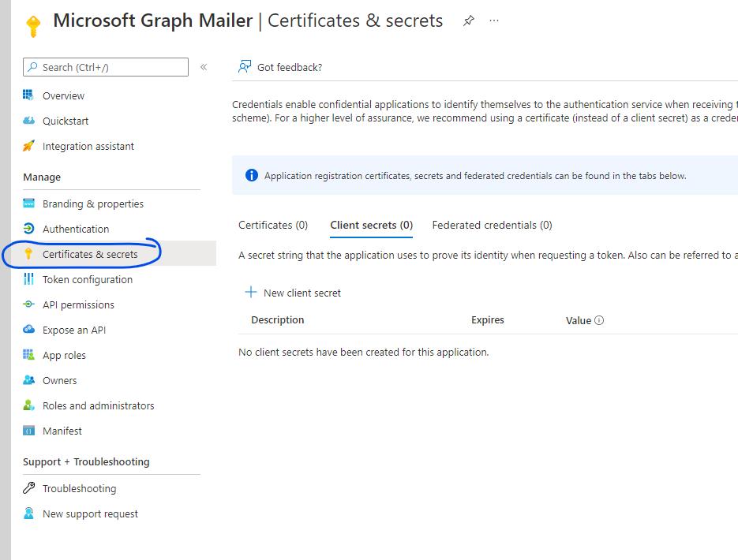The width and height of the screenshot is (738, 560).
Task: Open Quickstart in the sidebar
Action: coord(66,121)
